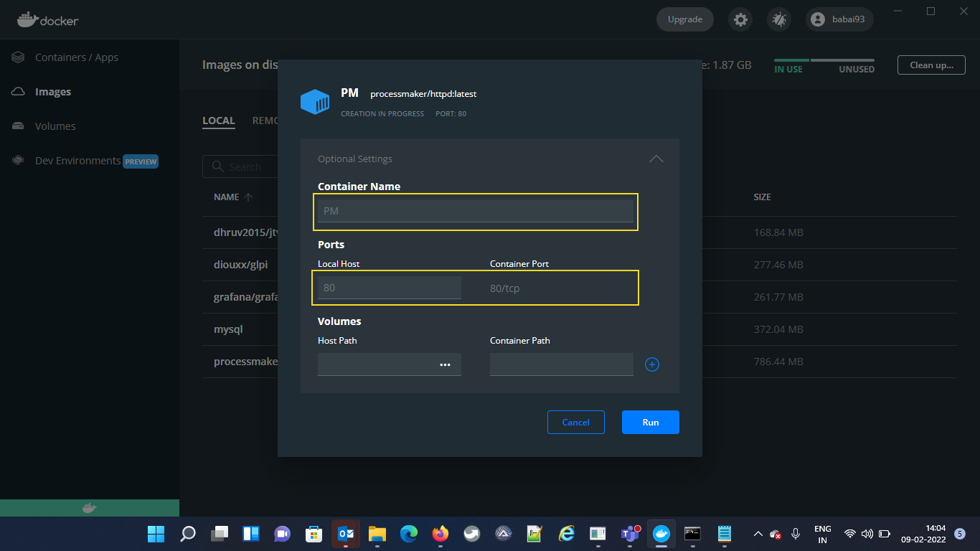Open the babai93 account menu

(839, 19)
